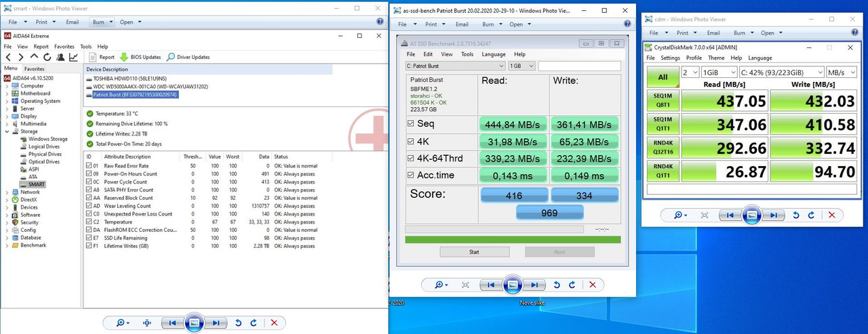The width and height of the screenshot is (868, 334).
Task: Open the Favorites menu in AIDA64
Action: pyautogui.click(x=64, y=47)
